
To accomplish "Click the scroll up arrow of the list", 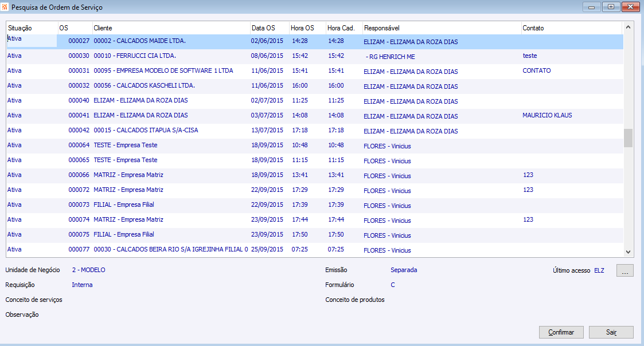I will coord(628,27).
